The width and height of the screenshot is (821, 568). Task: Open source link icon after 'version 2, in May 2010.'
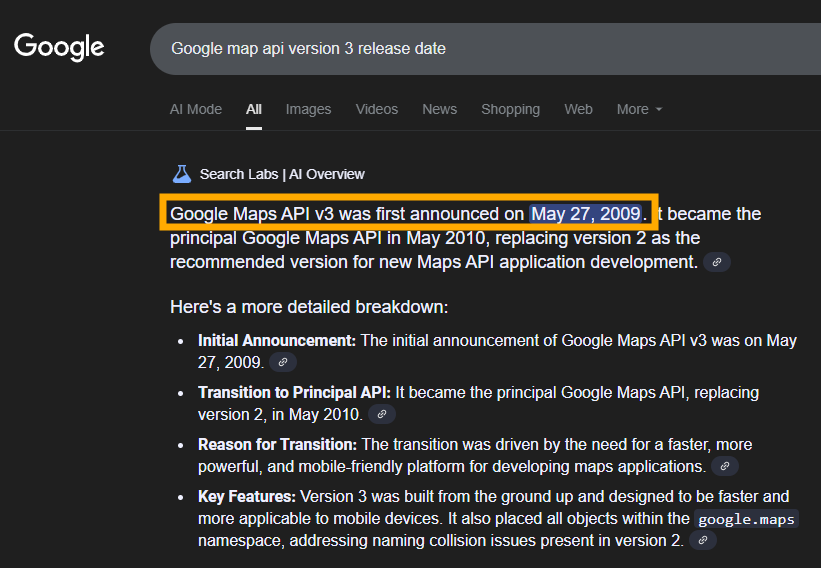(x=382, y=414)
